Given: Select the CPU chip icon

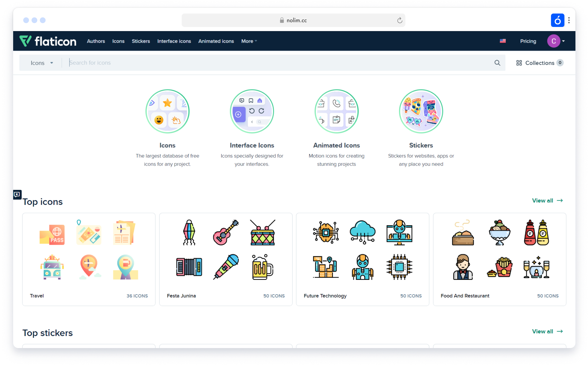Looking at the screenshot, I should click(x=399, y=267).
